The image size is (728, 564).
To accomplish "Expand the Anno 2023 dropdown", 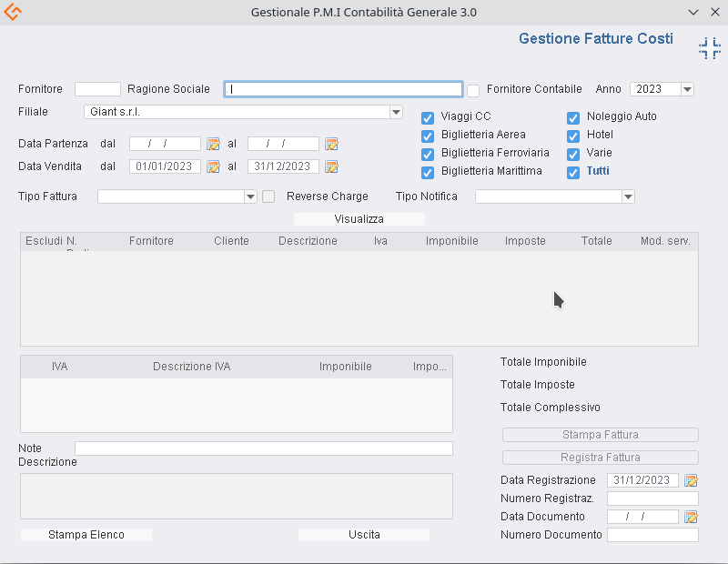I will pyautogui.click(x=686, y=89).
